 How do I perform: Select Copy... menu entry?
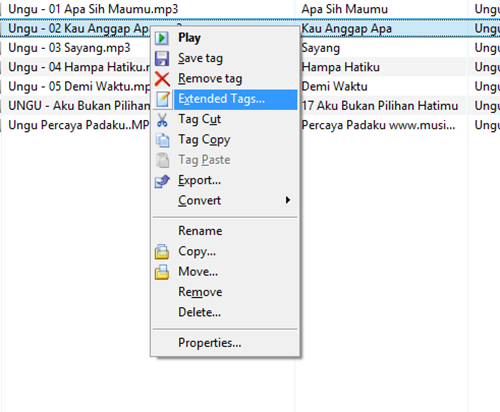(225, 251)
